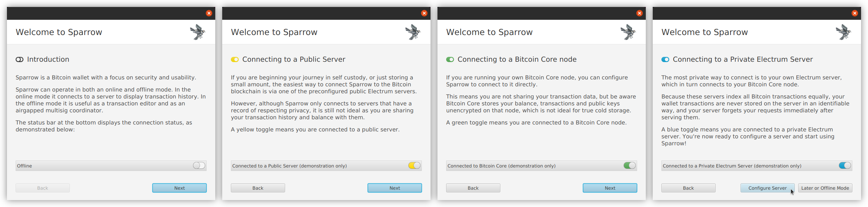Click 'A green toggle means you are connected' sentence
This screenshot has width=868, height=207.
536,123
